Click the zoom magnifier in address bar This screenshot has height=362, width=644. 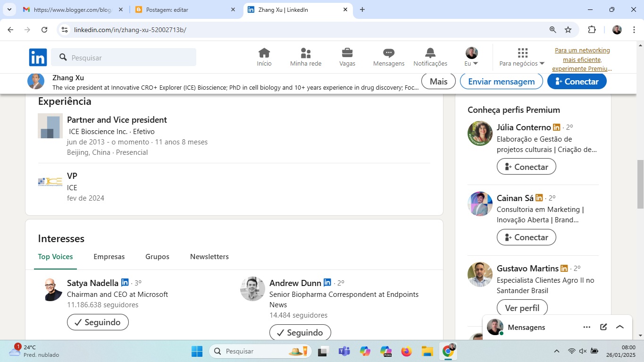(553, 30)
